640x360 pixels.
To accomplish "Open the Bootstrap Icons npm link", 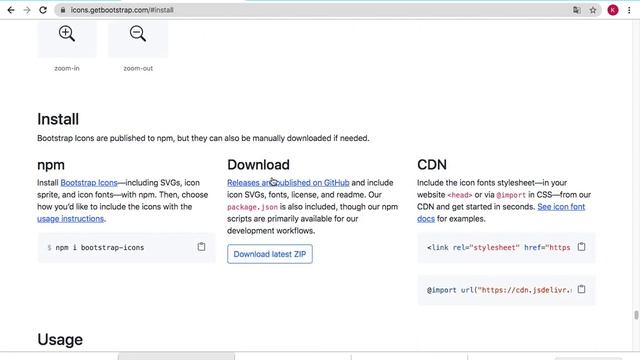I will (x=89, y=182).
